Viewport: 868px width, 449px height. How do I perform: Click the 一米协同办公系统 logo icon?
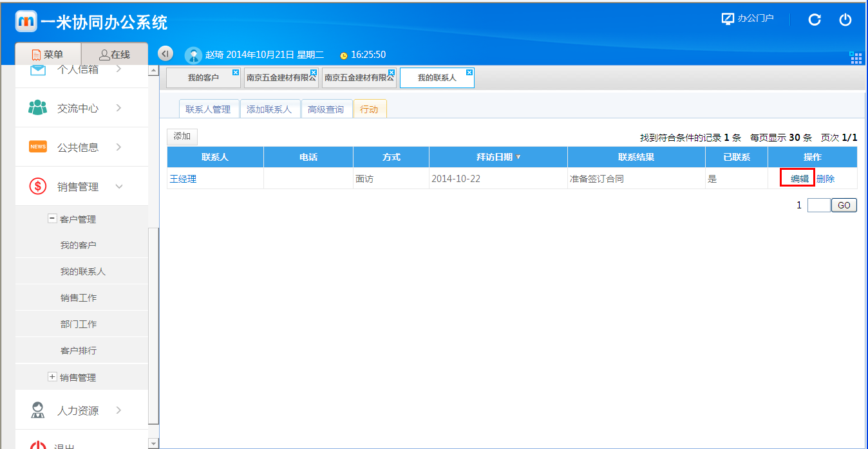pos(26,21)
